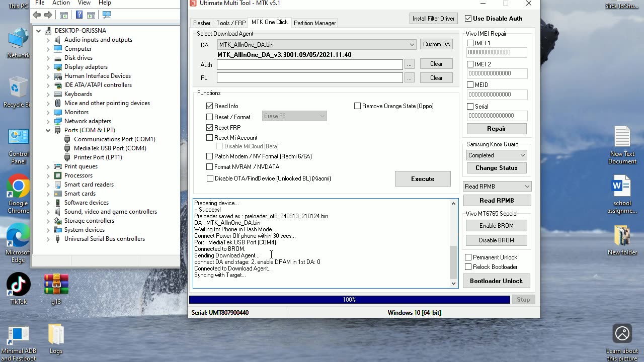Collapse the Ports (COM & LPT) node
This screenshot has height=362, width=644.
click(48, 130)
